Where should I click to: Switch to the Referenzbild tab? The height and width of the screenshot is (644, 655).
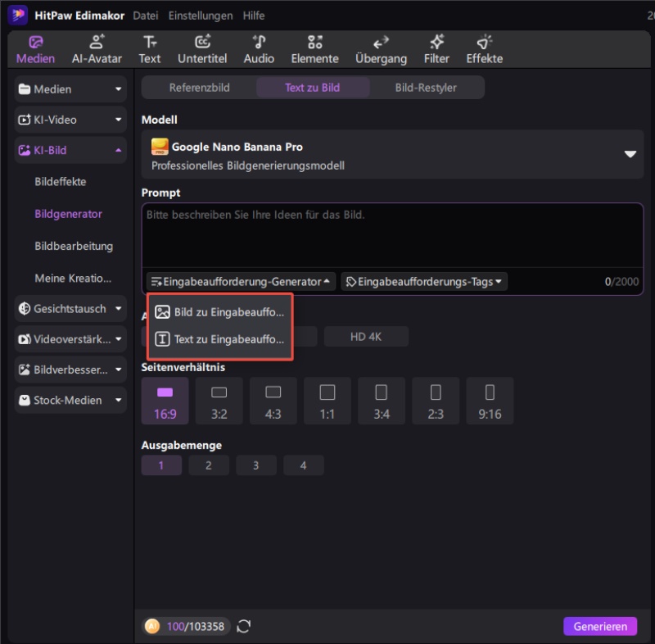point(199,88)
